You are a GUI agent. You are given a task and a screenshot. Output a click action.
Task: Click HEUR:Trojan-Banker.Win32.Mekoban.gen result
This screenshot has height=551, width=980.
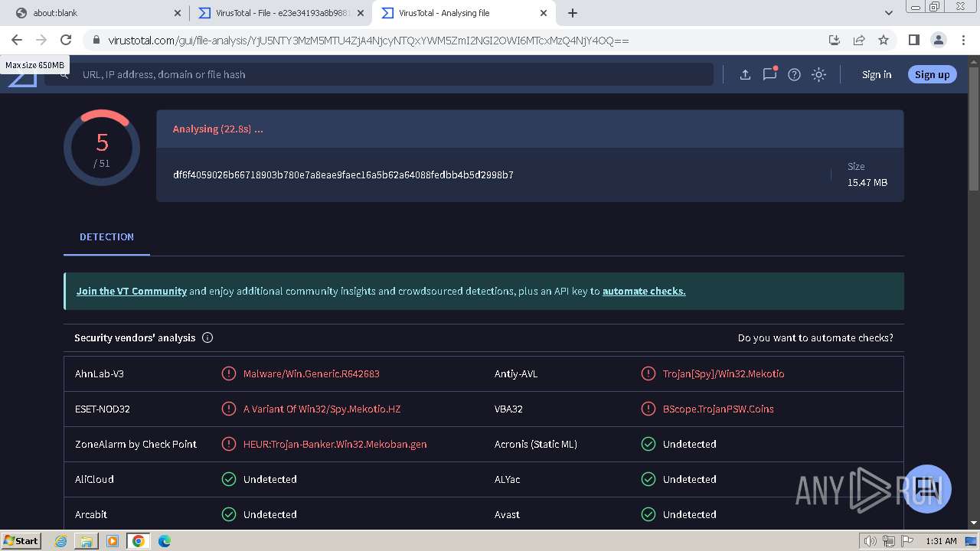(x=335, y=444)
